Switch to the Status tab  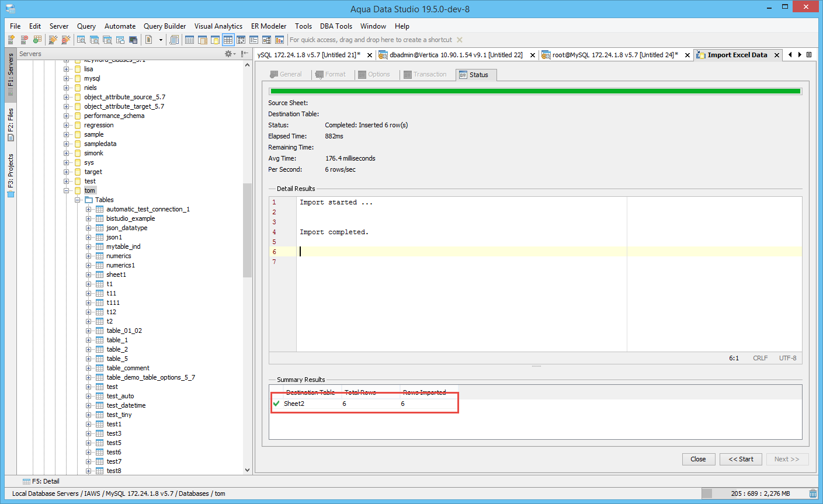click(x=476, y=75)
